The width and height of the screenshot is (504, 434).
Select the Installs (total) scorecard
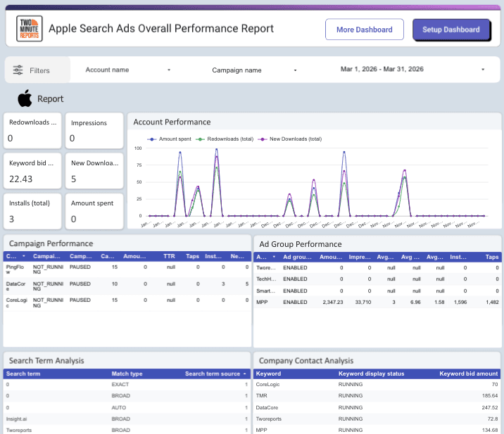click(x=32, y=211)
